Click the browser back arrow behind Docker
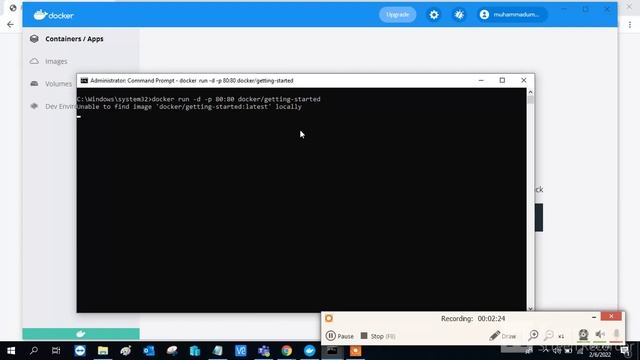 (x=10, y=25)
